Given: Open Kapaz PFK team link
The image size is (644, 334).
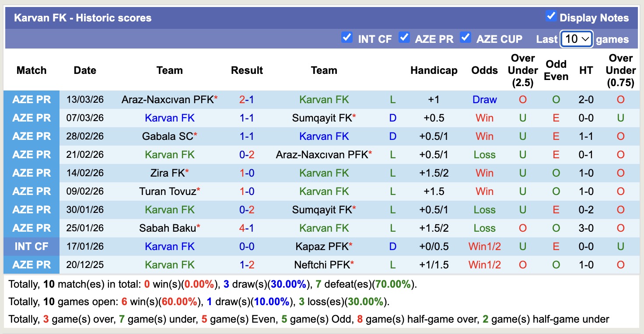Looking at the screenshot, I should coord(322,247).
